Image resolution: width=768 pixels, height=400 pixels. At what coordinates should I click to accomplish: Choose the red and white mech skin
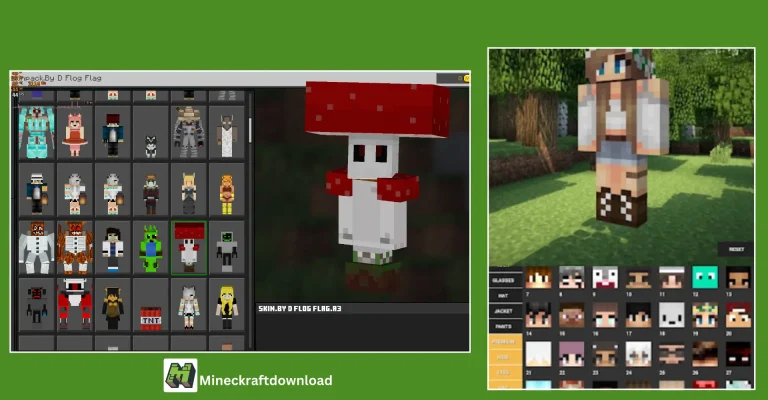tap(74, 305)
